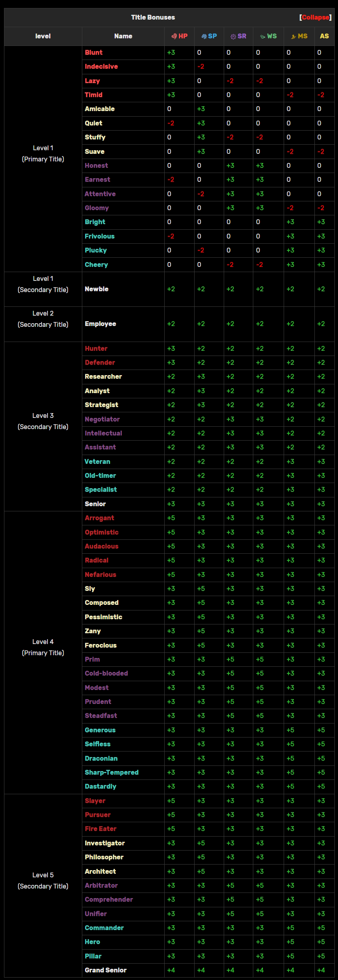Select the Sly title name
This screenshot has height=980, width=338.
pos(90,589)
